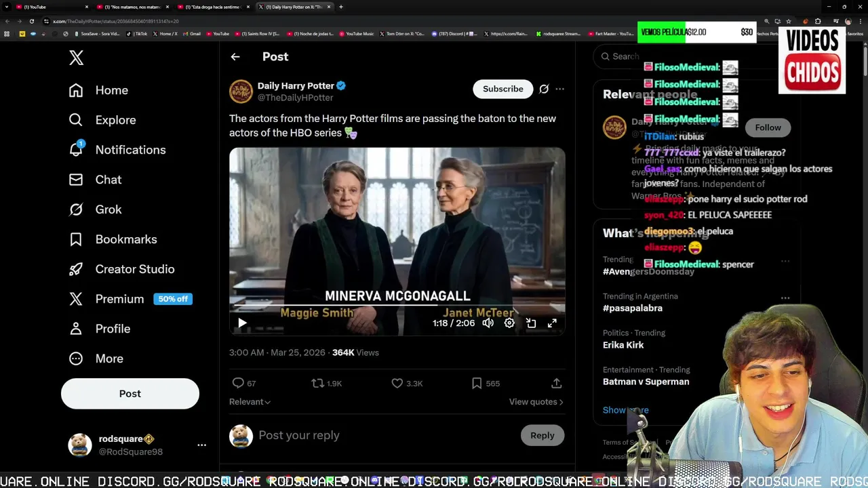Image resolution: width=868 pixels, height=488 pixels.
Task: Repost the tweet with 1.9K reposts
Action: (326, 384)
